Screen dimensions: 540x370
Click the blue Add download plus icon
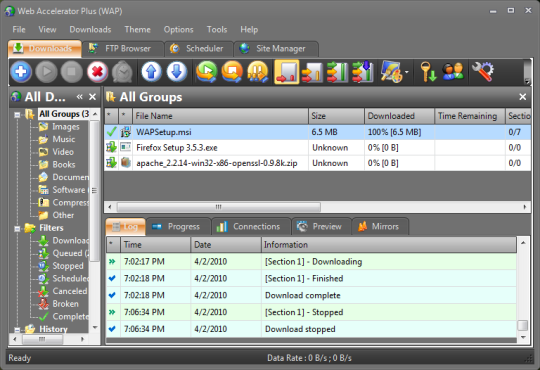pos(21,72)
